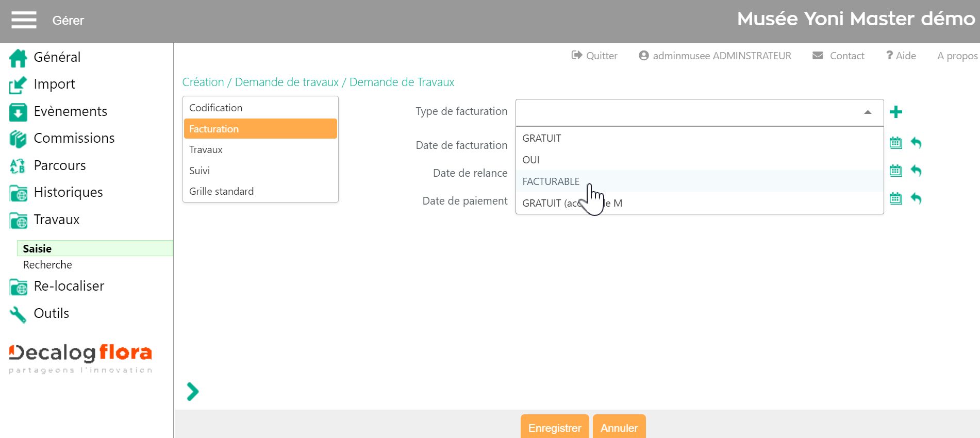The image size is (980, 438).
Task: Open the hamburger menu icon
Action: 24,20
